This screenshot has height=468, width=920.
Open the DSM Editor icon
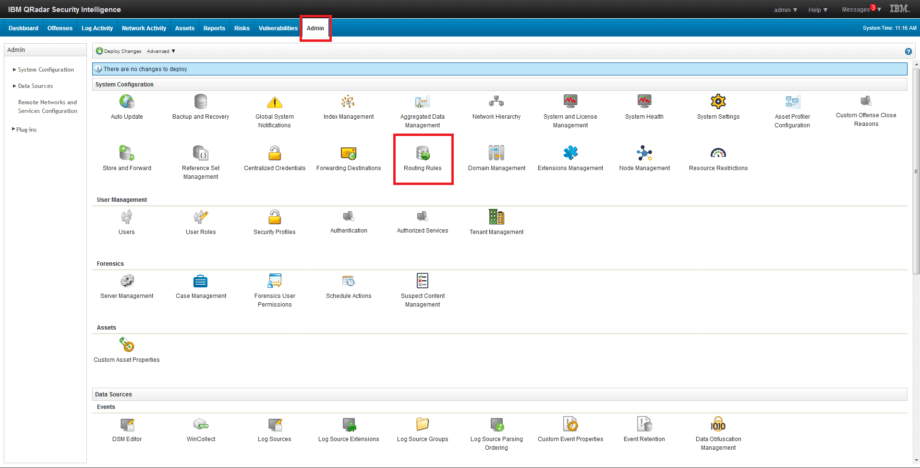(126, 424)
